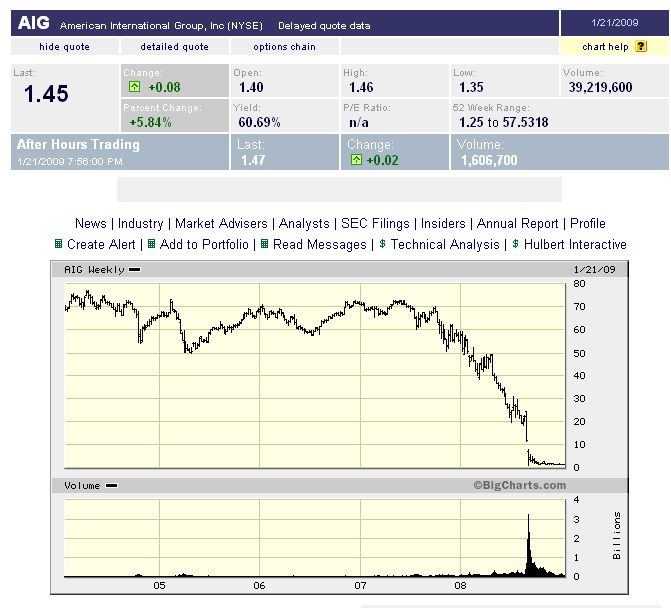Image resolution: width=671 pixels, height=608 pixels.
Task: Open the Analysts link
Action: [x=304, y=223]
